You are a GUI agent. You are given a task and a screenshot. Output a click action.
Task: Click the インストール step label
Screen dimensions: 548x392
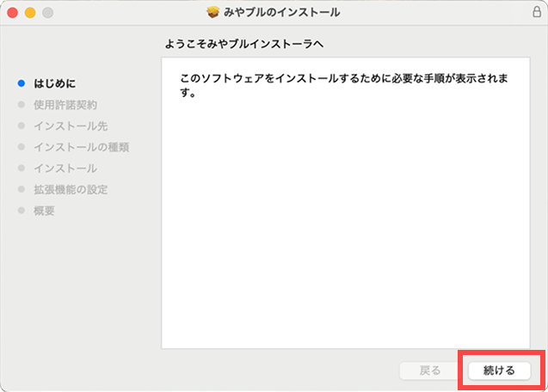click(x=65, y=168)
